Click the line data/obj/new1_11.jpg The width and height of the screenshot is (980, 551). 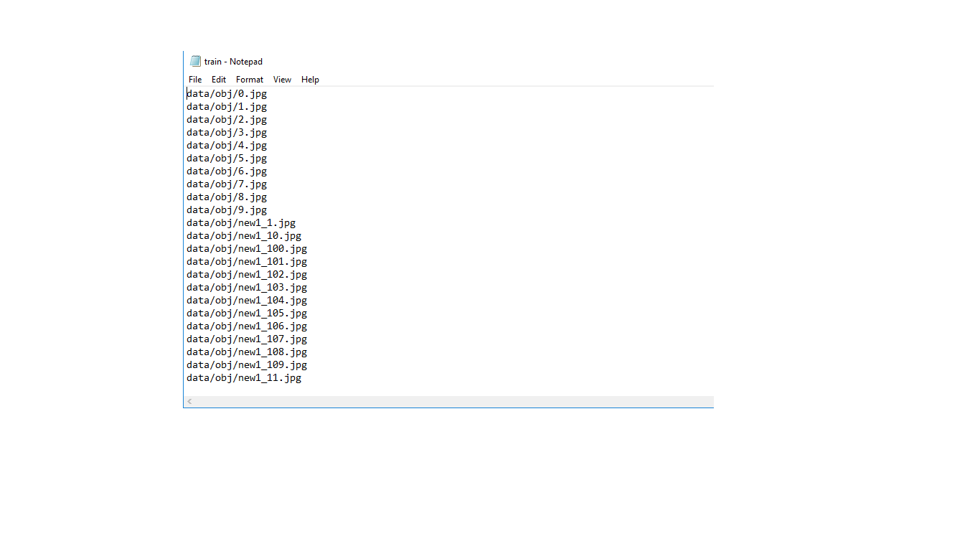click(244, 378)
